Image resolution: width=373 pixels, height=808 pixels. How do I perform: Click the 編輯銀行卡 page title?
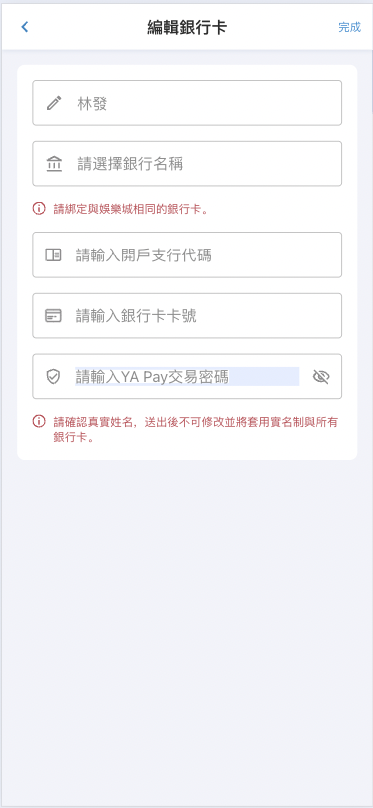(186, 27)
